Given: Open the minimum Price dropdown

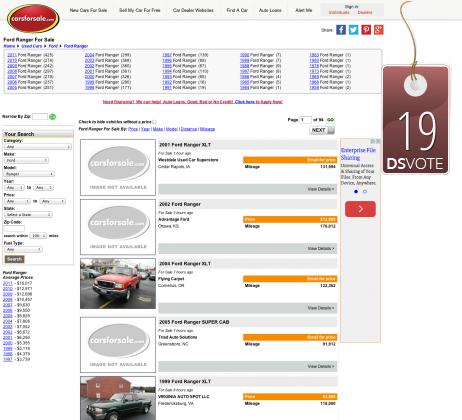Looking at the screenshot, I should tap(17, 201).
